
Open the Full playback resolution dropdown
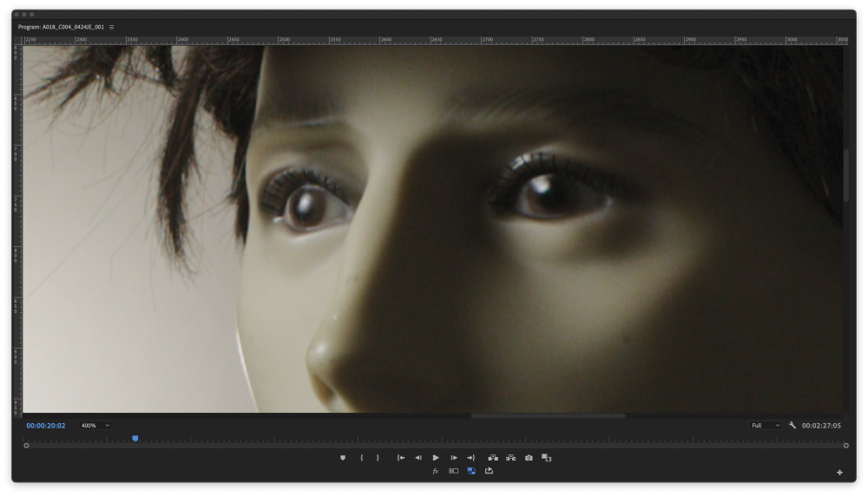tap(766, 426)
